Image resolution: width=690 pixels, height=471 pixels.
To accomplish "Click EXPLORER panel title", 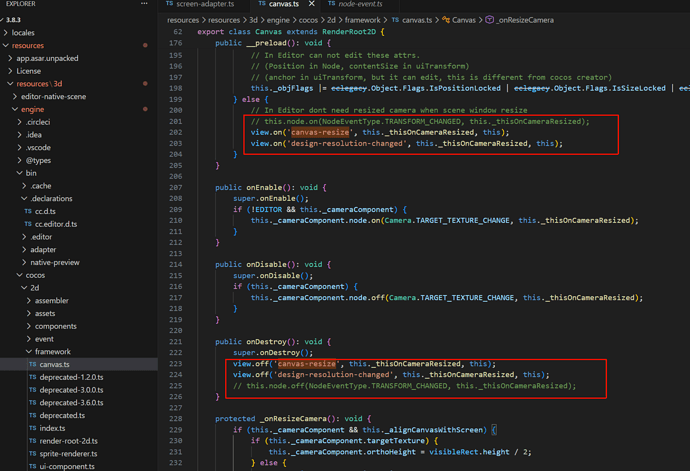I will [21, 4].
